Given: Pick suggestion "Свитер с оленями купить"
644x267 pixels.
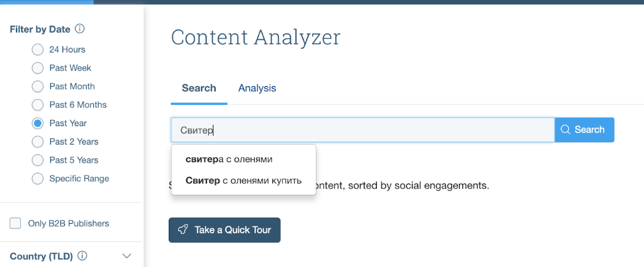Looking at the screenshot, I should click(x=243, y=180).
